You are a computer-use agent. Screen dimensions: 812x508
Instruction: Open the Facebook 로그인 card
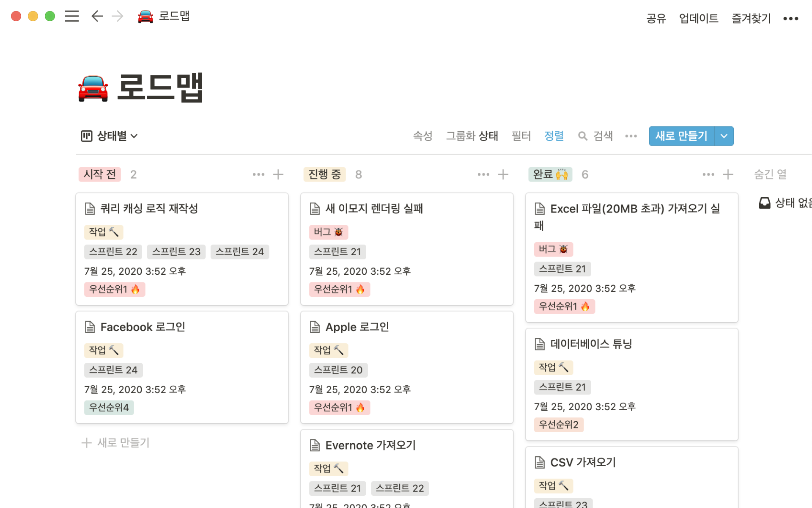[143, 327]
